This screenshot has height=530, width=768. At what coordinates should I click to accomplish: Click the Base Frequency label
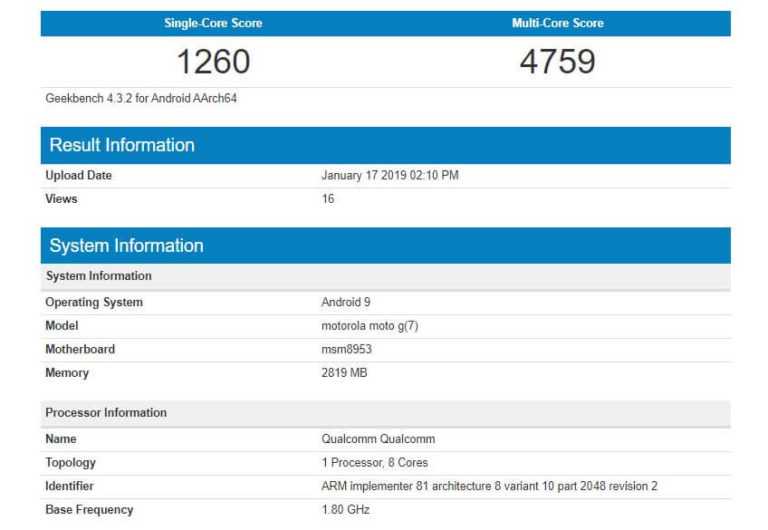[x=89, y=510]
